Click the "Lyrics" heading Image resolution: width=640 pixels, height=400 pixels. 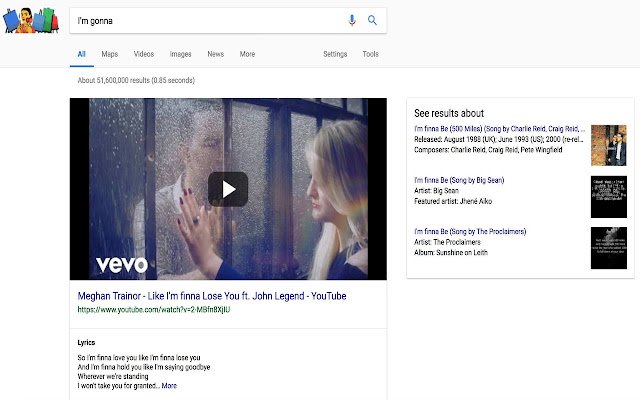(86, 342)
